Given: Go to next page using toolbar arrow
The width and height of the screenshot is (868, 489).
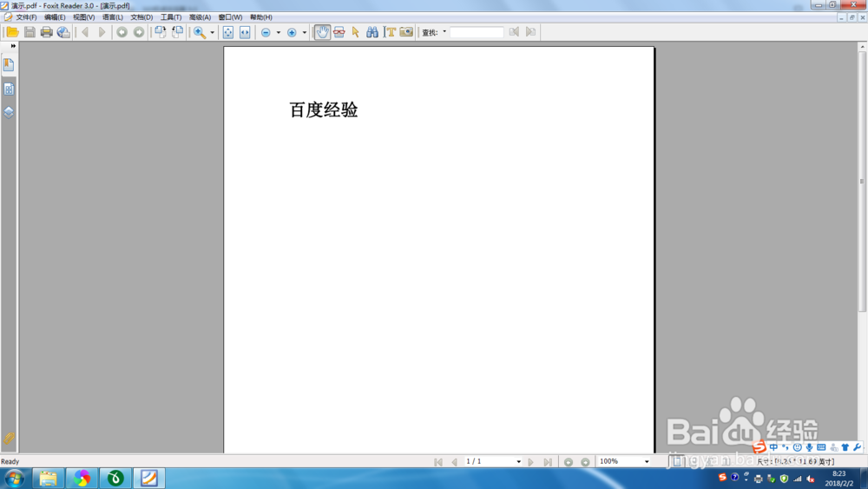Looking at the screenshot, I should point(102,32).
